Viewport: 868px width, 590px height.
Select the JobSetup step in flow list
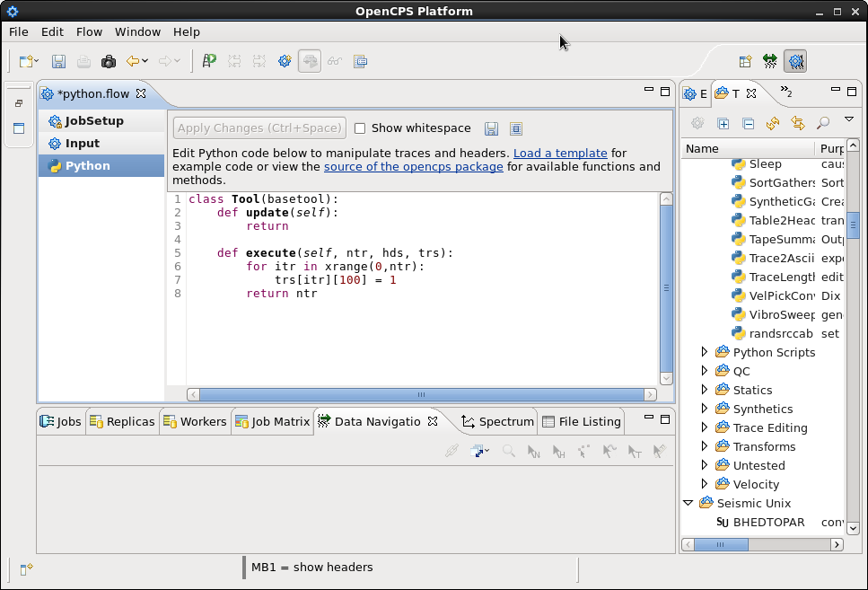click(94, 121)
